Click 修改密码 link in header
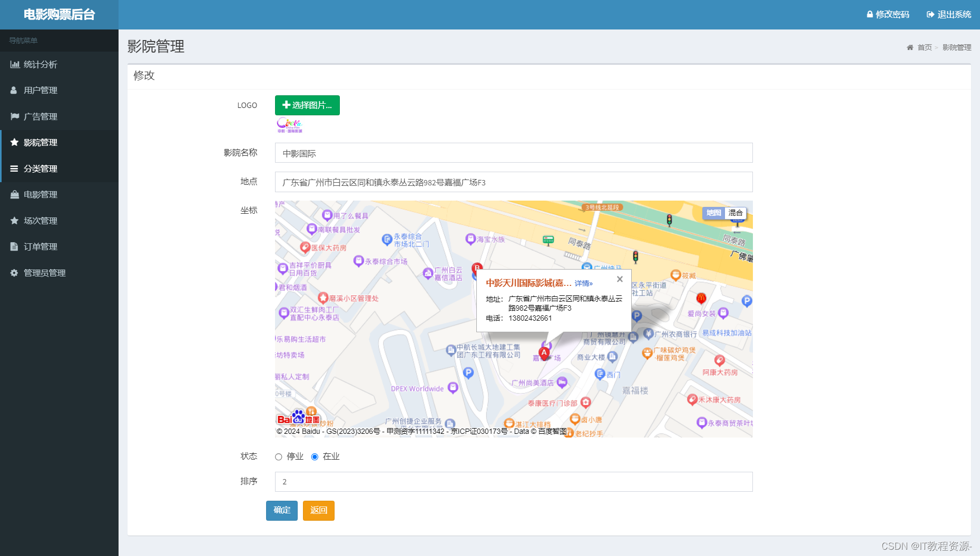Image resolution: width=980 pixels, height=556 pixels. (x=888, y=14)
